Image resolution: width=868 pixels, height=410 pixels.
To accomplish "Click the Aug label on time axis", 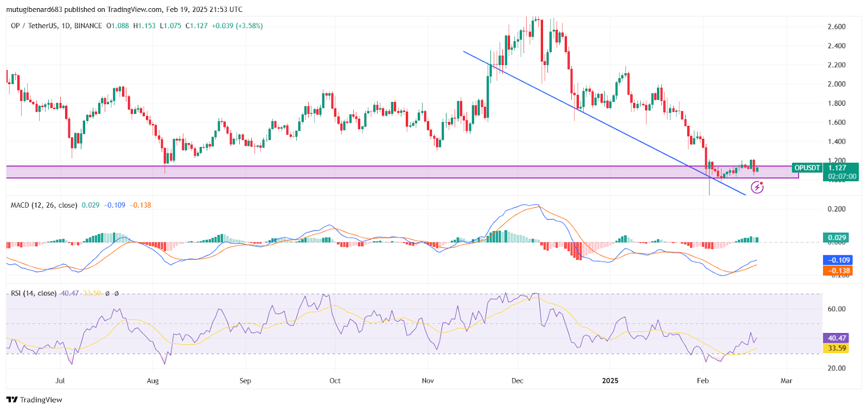I will 153,381.
